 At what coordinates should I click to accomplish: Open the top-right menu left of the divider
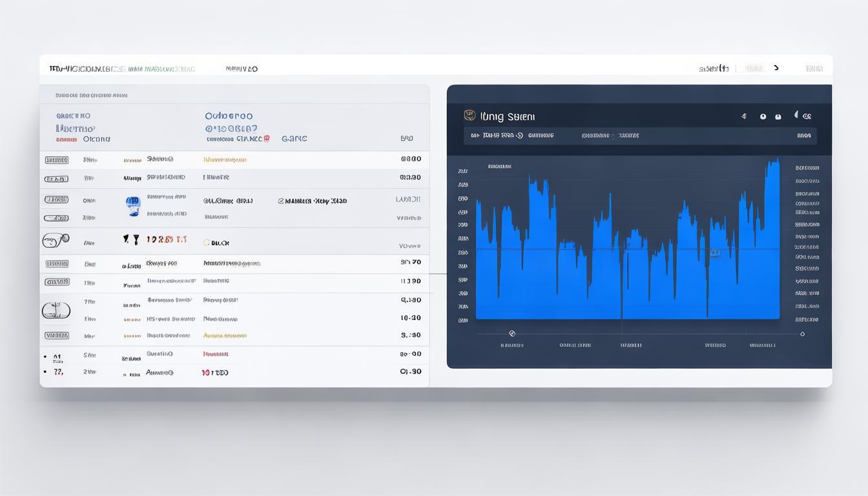[x=714, y=68]
